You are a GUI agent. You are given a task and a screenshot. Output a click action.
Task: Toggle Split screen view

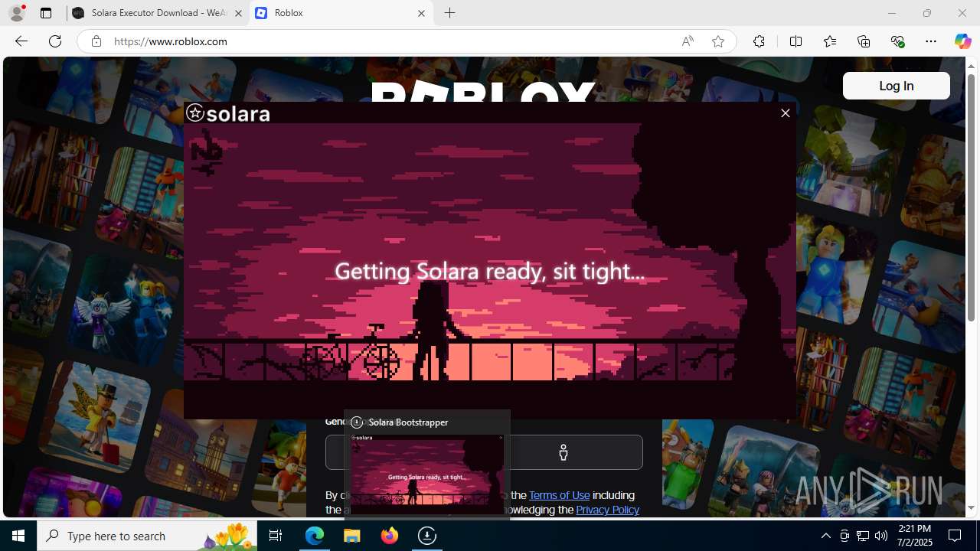click(795, 41)
